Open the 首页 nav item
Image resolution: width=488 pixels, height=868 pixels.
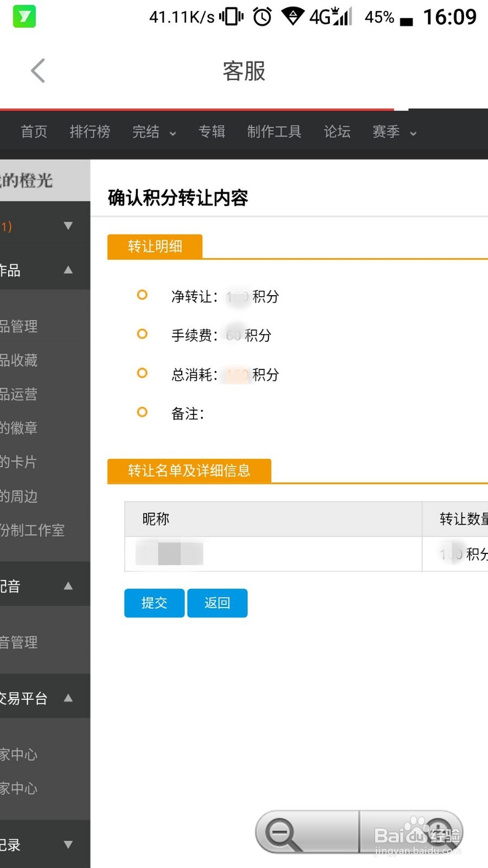pyautogui.click(x=34, y=132)
